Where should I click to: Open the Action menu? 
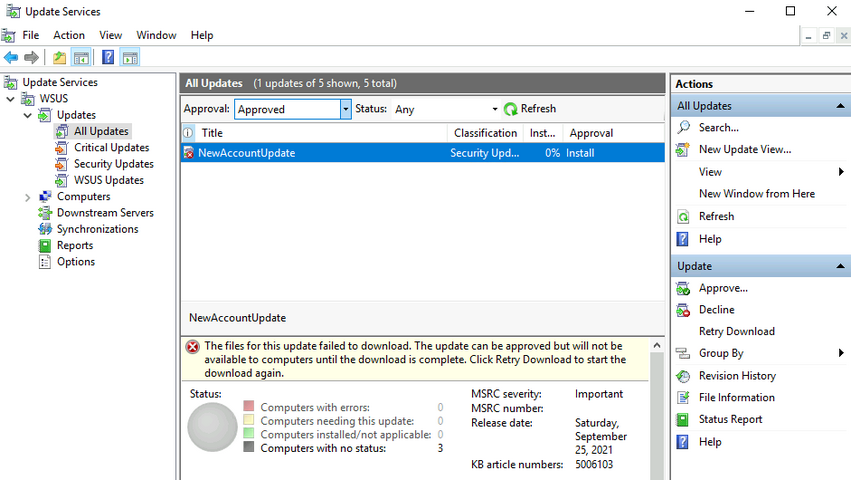tap(69, 35)
